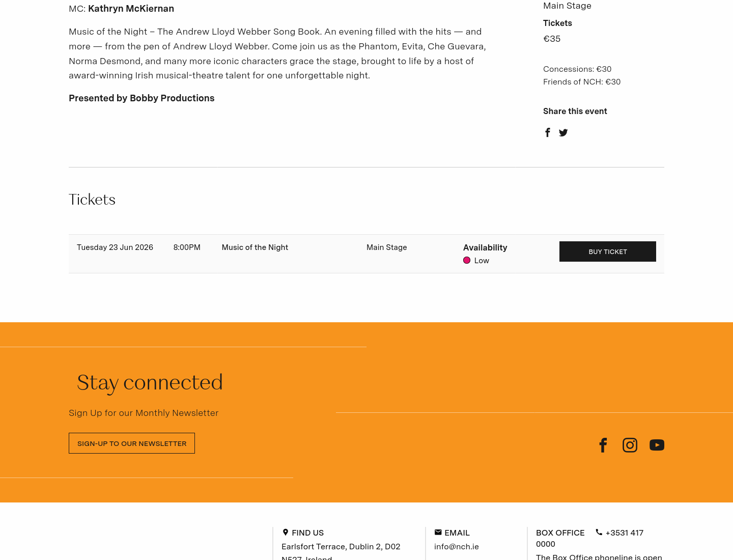Share this event on Twitter
Image resolution: width=733 pixels, height=560 pixels.
(x=563, y=133)
